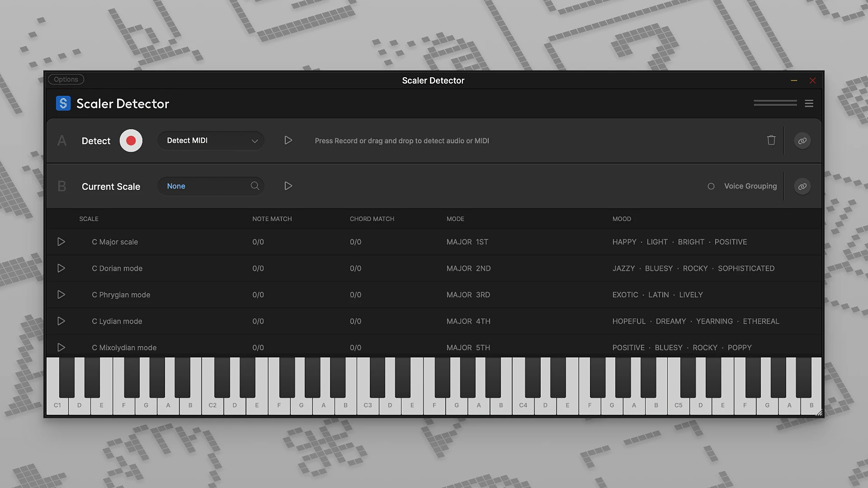This screenshot has height=488, width=868.
Task: Enable Voice Grouping
Action: point(711,186)
